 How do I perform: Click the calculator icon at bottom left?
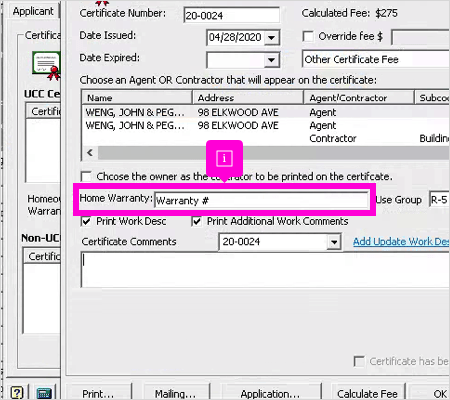(x=44, y=392)
